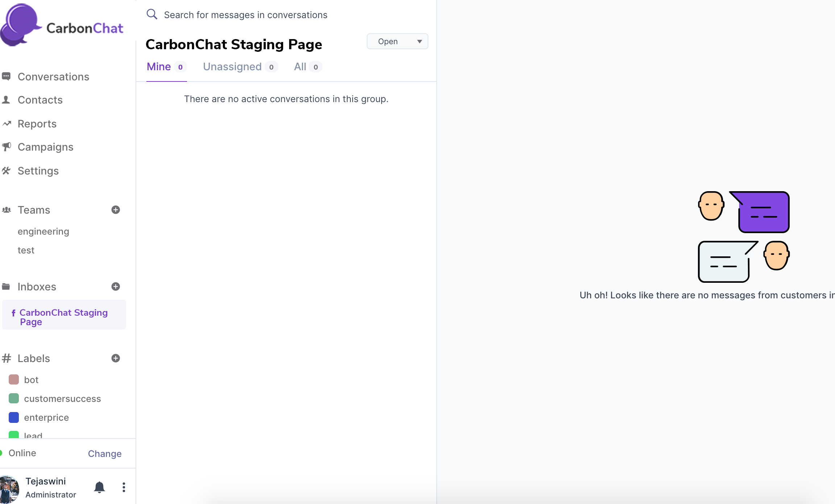Screen dimensions: 835x504
Task: Switch to the All tab
Action: point(300,67)
